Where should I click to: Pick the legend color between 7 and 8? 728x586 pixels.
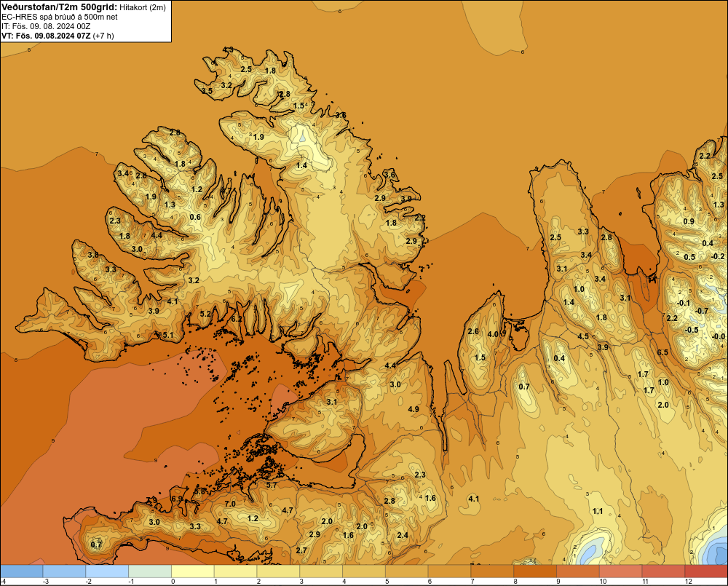(492, 571)
